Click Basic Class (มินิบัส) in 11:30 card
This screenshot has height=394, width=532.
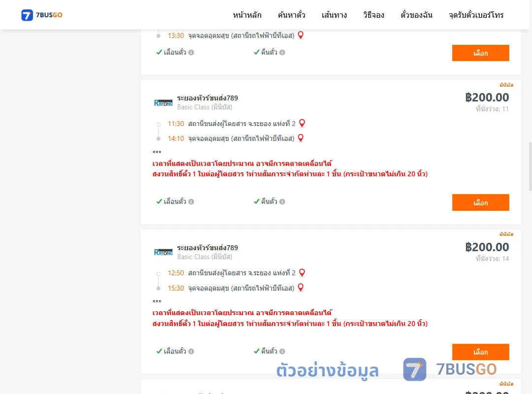(x=204, y=107)
